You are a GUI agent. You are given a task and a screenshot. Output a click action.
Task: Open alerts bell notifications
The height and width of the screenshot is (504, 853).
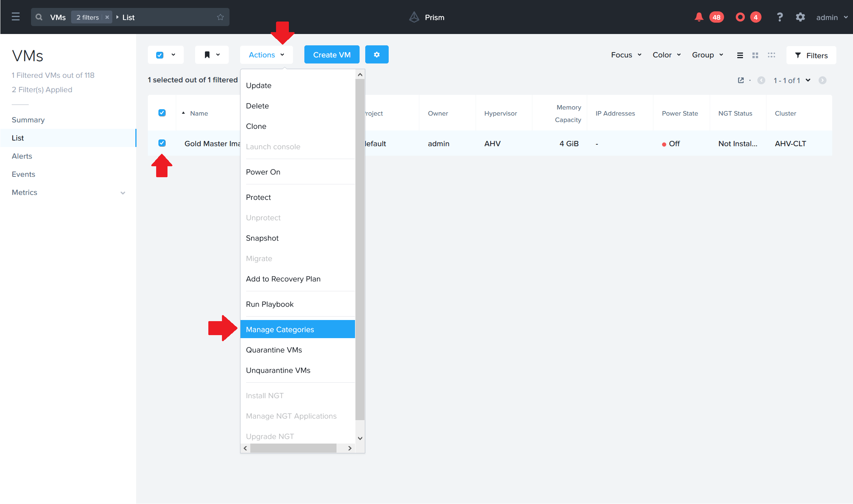[699, 17]
